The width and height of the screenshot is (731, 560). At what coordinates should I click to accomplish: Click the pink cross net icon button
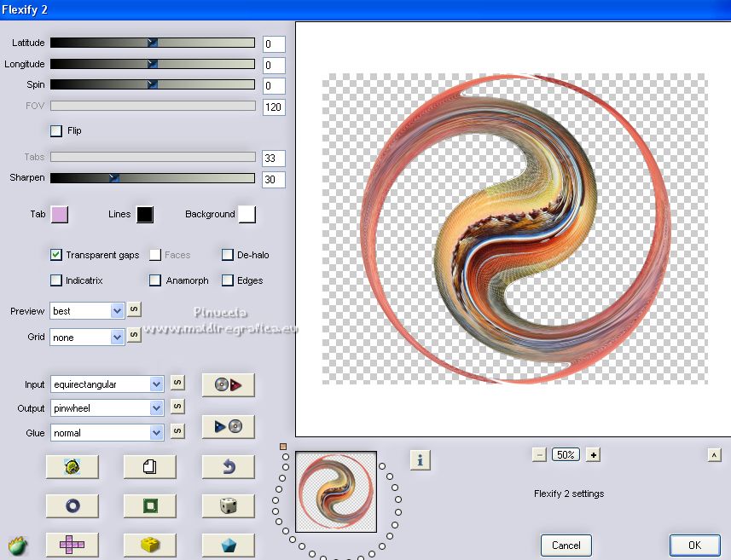pyautogui.click(x=73, y=545)
